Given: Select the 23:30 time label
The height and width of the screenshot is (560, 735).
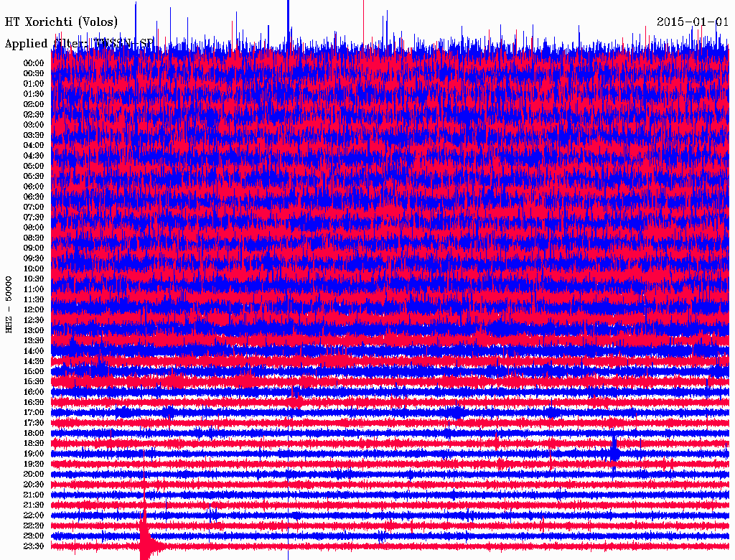Looking at the screenshot, I should point(34,546).
